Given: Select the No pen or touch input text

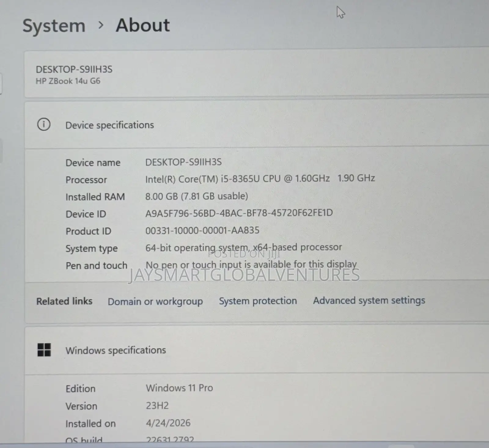Looking at the screenshot, I should pyautogui.click(x=251, y=264).
